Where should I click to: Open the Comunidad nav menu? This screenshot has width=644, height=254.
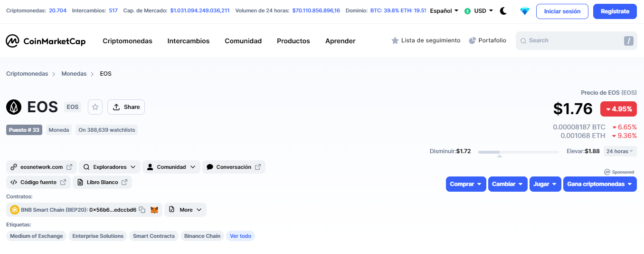click(x=243, y=41)
